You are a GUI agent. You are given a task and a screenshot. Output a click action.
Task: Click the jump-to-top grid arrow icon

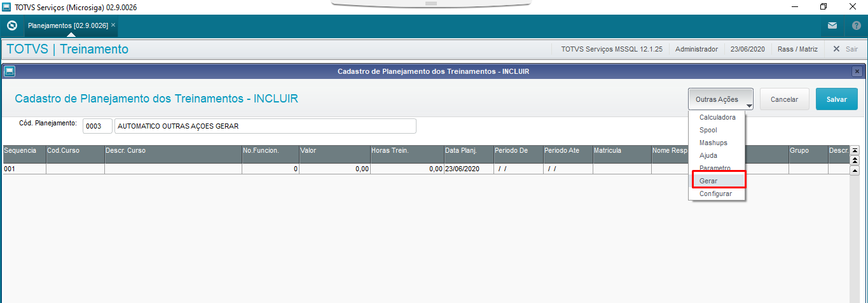(x=855, y=151)
